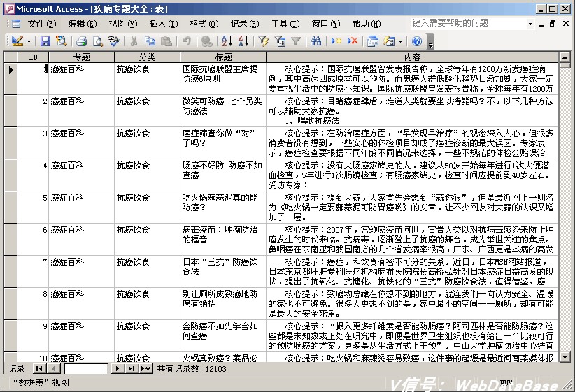Open Print Preview from toolbar
The image size is (575, 392).
pos(97,41)
